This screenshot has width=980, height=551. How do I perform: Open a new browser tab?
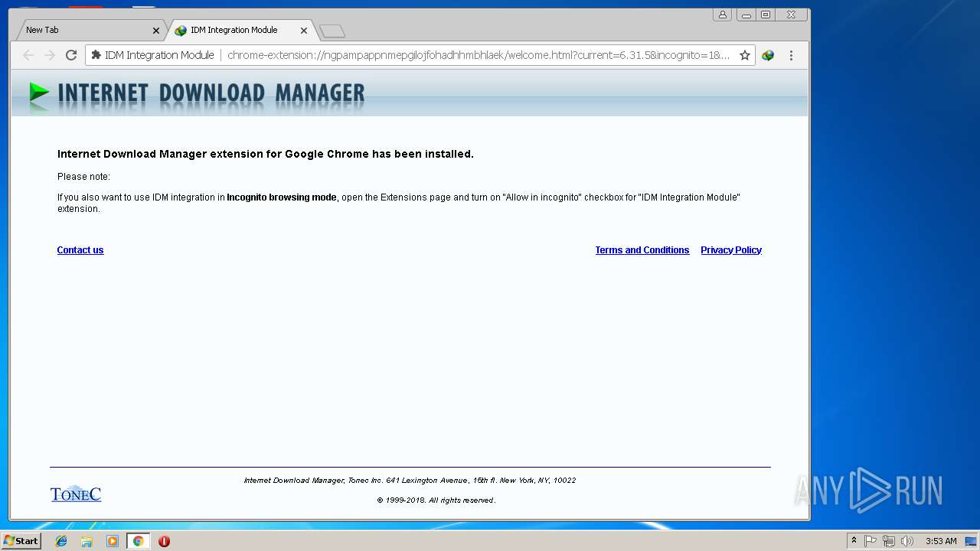click(332, 31)
